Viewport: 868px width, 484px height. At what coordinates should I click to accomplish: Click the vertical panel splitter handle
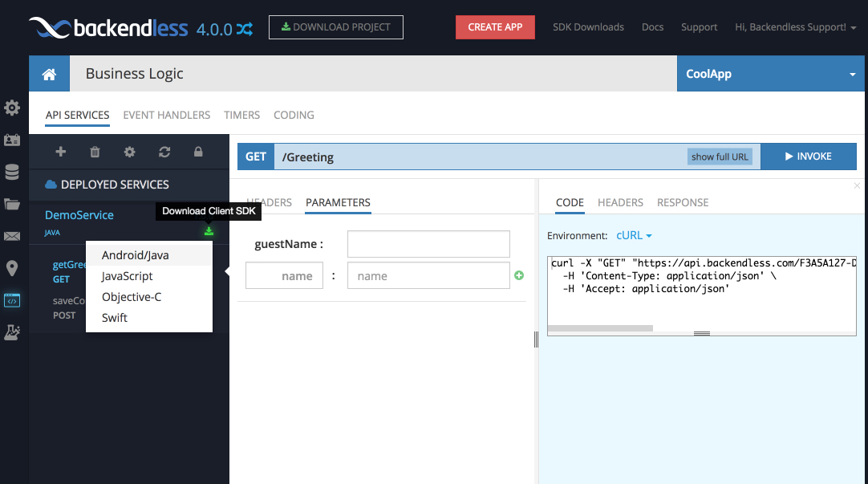click(536, 340)
